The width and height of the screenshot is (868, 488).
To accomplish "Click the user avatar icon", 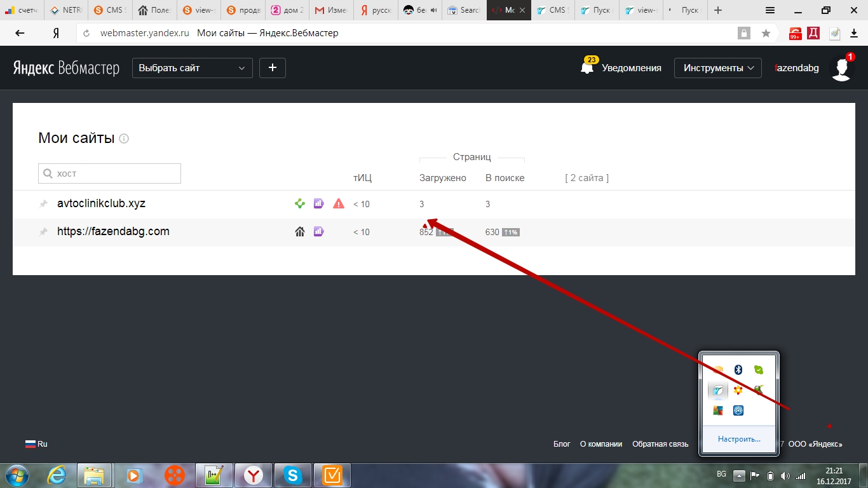I will 841,69.
